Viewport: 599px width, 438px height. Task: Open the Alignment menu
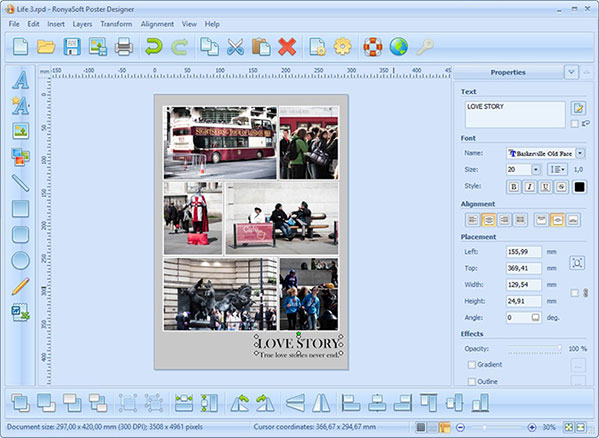click(x=157, y=24)
